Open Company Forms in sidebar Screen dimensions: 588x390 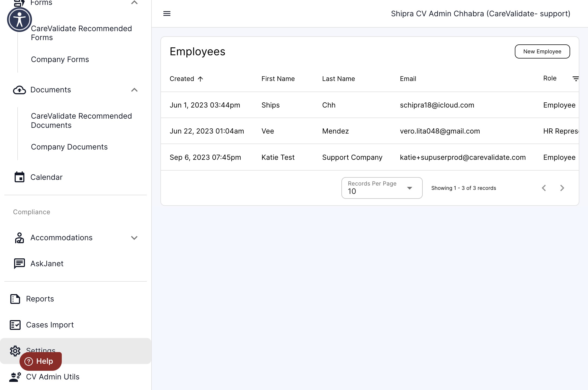(60, 59)
